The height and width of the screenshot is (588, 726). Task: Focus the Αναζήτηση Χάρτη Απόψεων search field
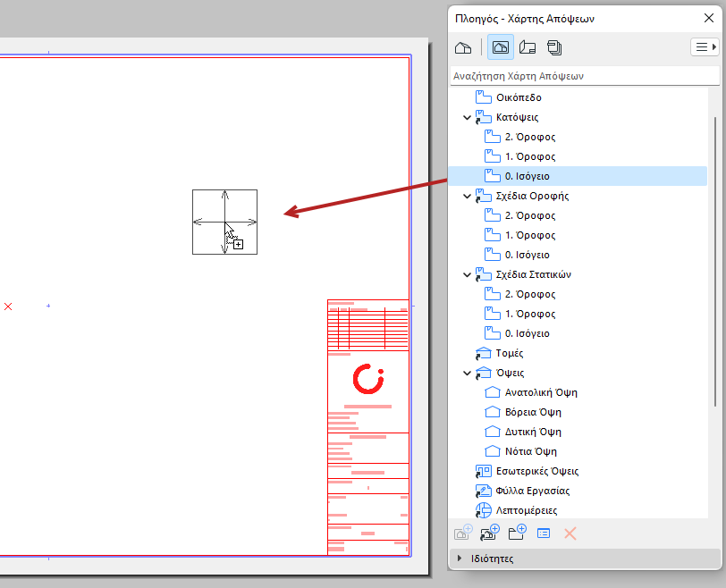coord(586,76)
